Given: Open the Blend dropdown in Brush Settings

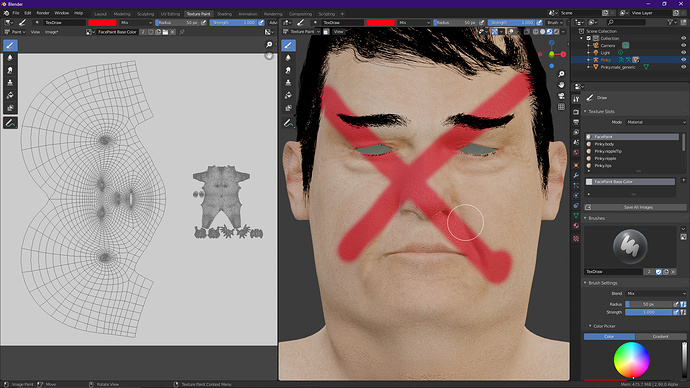Looking at the screenshot, I should tap(656, 293).
